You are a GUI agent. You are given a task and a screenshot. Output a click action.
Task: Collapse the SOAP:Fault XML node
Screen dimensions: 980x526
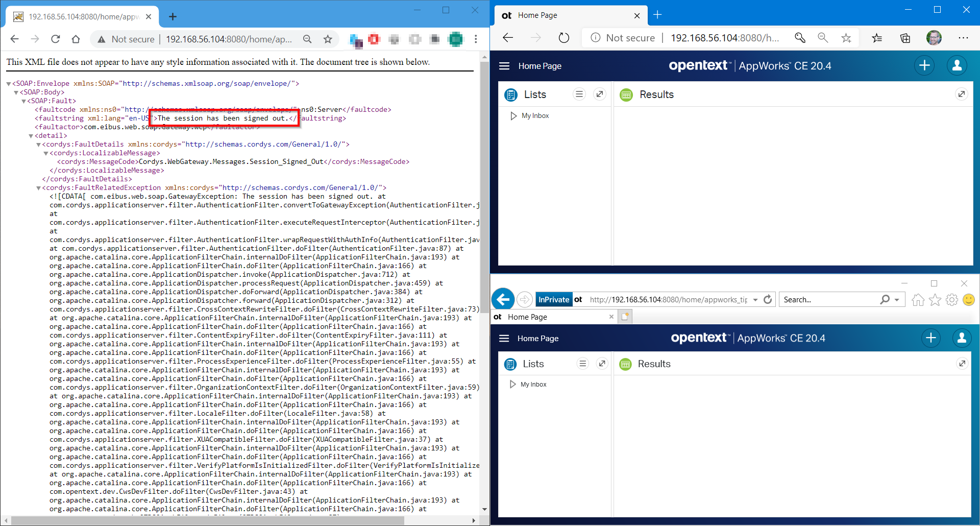click(23, 101)
